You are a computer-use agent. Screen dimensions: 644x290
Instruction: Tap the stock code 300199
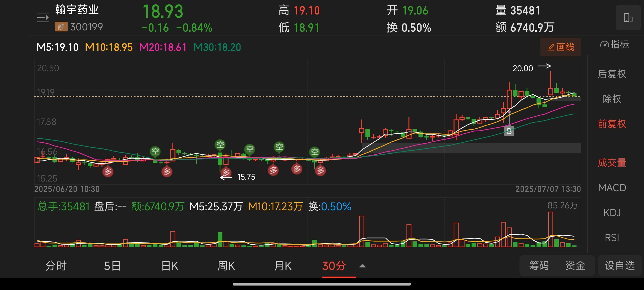tap(86, 27)
